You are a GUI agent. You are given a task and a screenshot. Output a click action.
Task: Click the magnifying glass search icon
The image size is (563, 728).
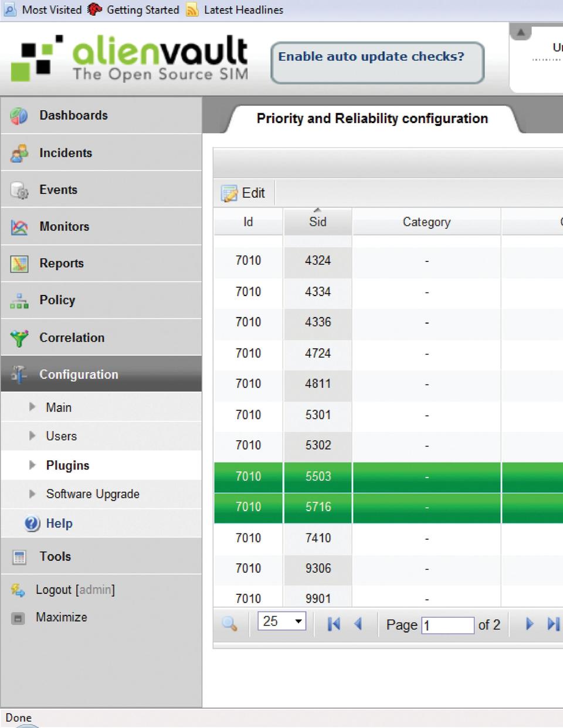click(229, 624)
